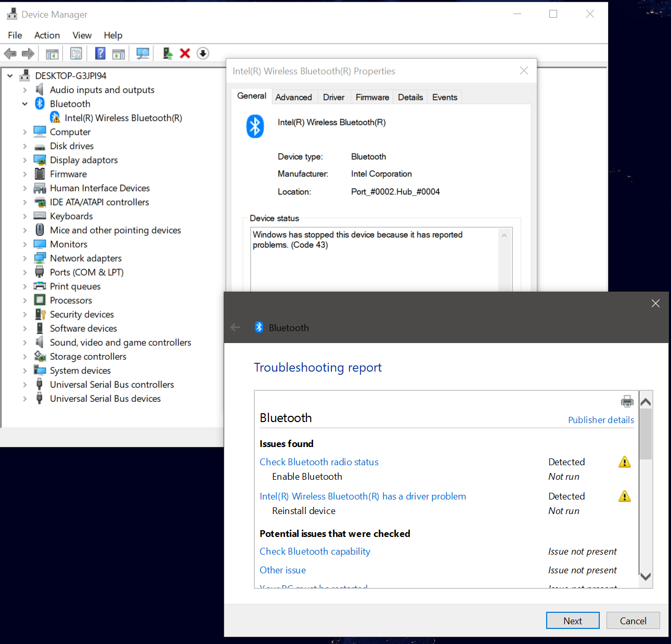Select the Computer category in tree
671x644 pixels.
[70, 132]
